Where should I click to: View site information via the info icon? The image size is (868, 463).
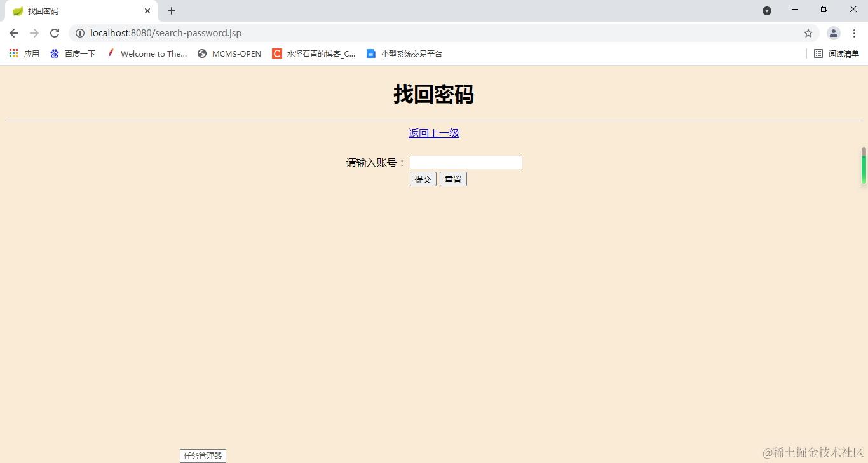80,33
